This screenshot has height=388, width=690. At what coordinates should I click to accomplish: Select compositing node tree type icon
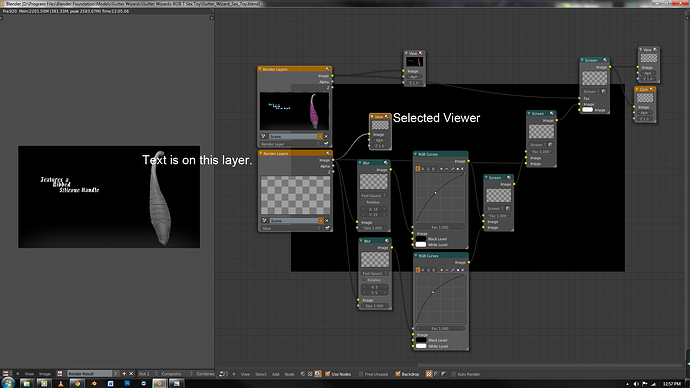pyautogui.click(x=318, y=374)
